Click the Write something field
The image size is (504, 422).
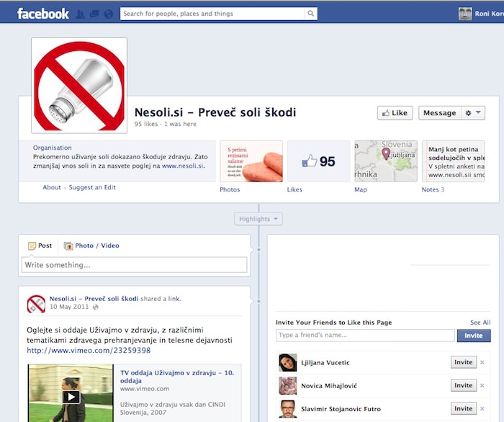pos(135,265)
